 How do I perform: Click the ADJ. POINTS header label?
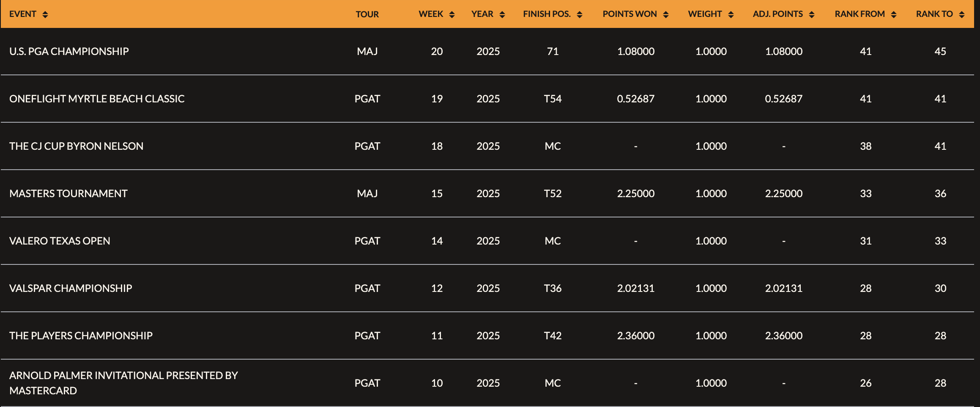pyautogui.click(x=777, y=14)
